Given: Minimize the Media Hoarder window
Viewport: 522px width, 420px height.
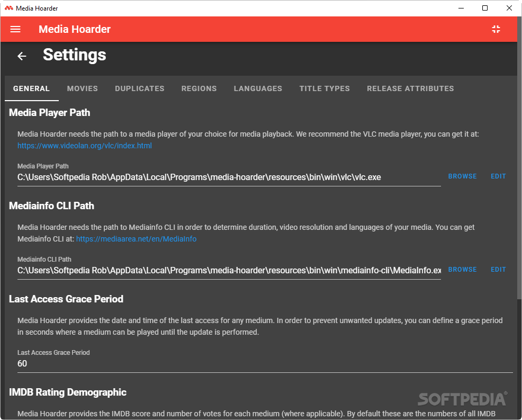Looking at the screenshot, I should pos(461,8).
